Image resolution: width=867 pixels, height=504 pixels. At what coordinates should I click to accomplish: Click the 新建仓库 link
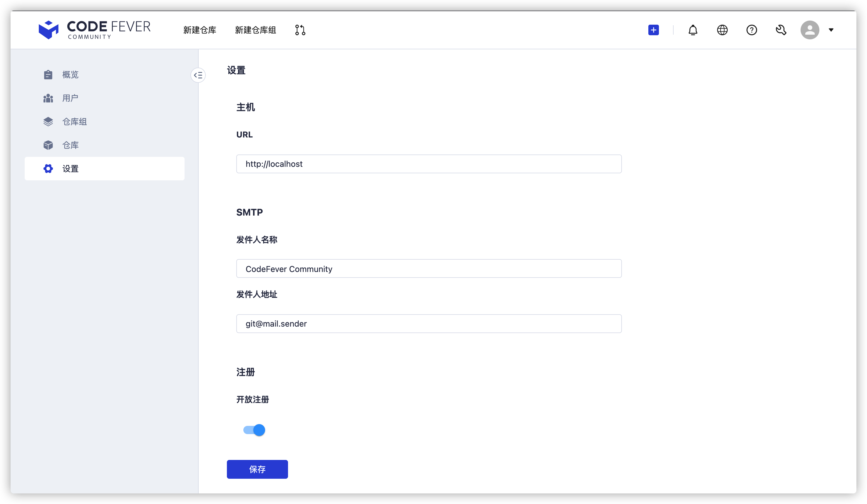point(200,30)
